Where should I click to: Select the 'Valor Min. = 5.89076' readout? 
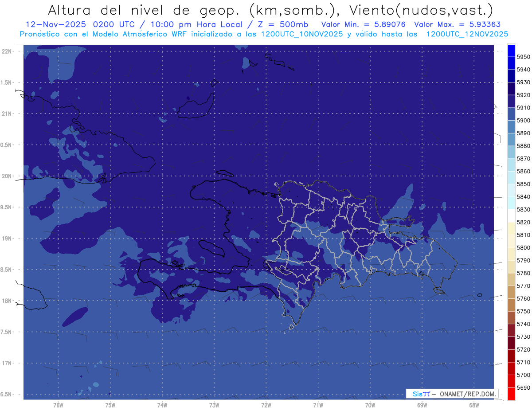click(363, 24)
